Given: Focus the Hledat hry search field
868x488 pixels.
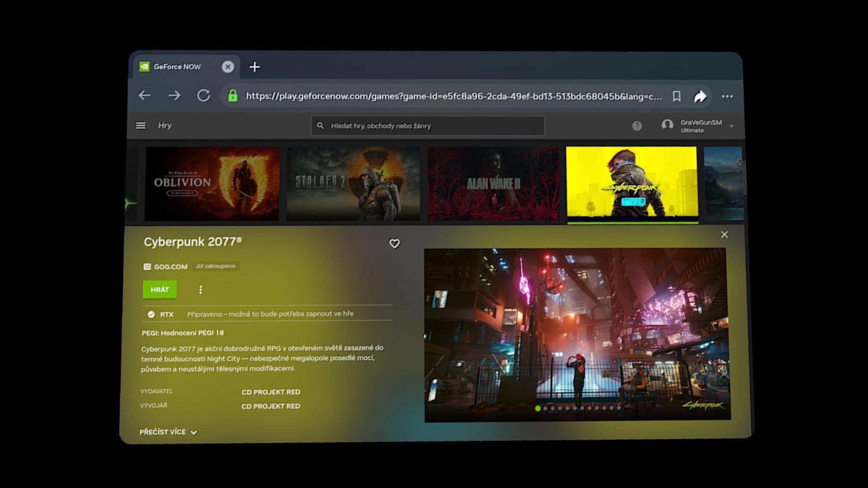Looking at the screenshot, I should 428,126.
